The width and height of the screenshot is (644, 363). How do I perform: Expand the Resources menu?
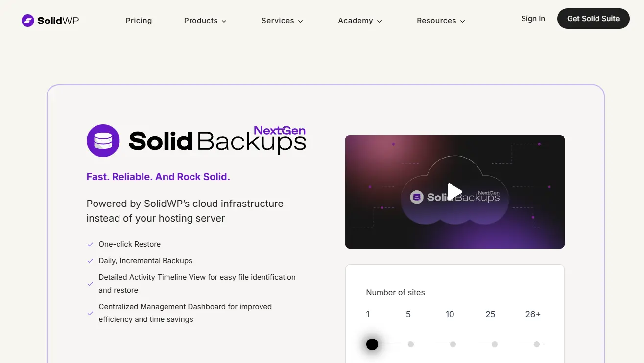(441, 21)
